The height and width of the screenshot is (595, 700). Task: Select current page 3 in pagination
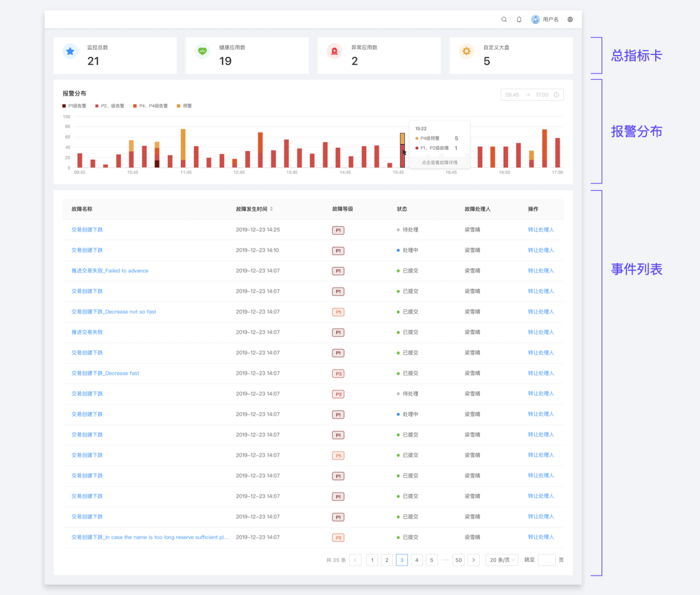pos(402,559)
